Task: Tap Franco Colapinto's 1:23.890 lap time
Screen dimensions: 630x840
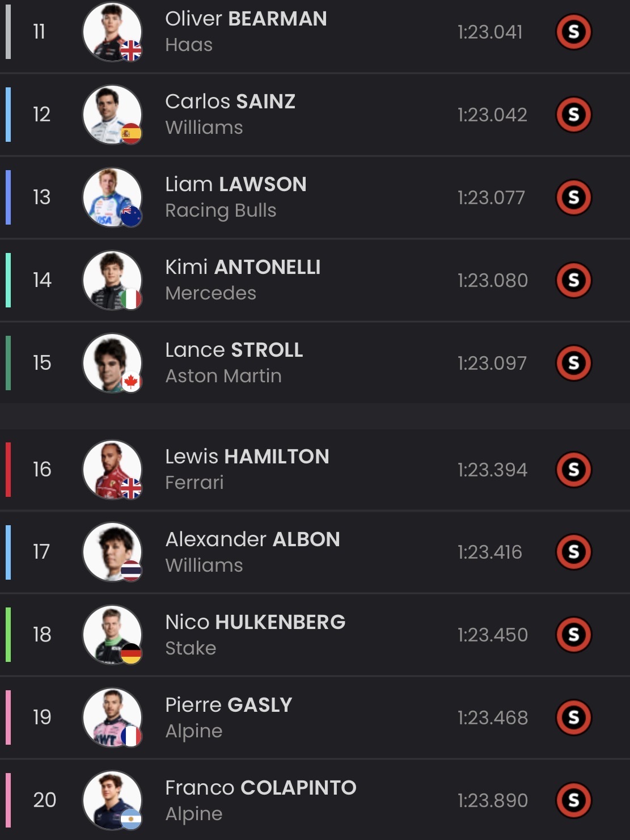Action: 492,800
